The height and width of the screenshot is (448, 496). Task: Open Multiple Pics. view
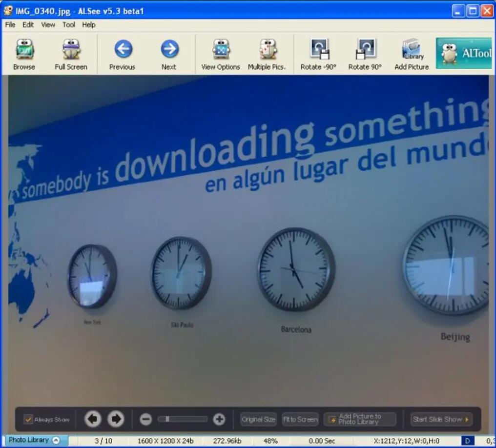(267, 54)
